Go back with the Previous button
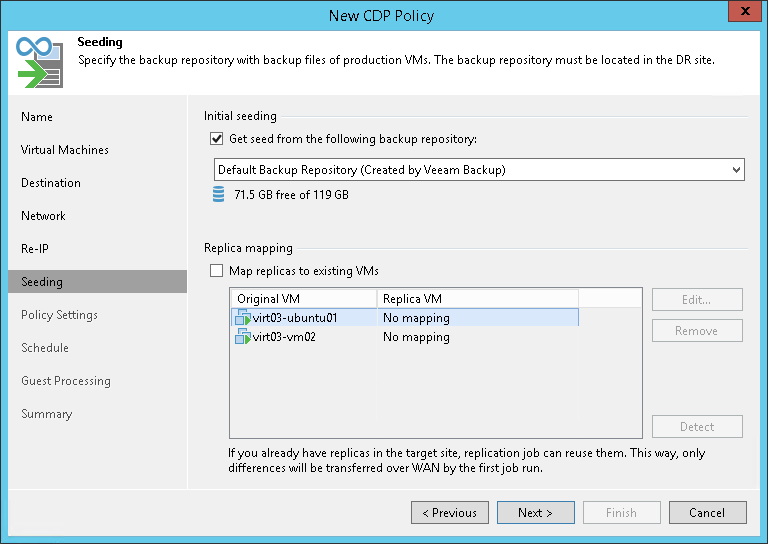 (x=449, y=513)
